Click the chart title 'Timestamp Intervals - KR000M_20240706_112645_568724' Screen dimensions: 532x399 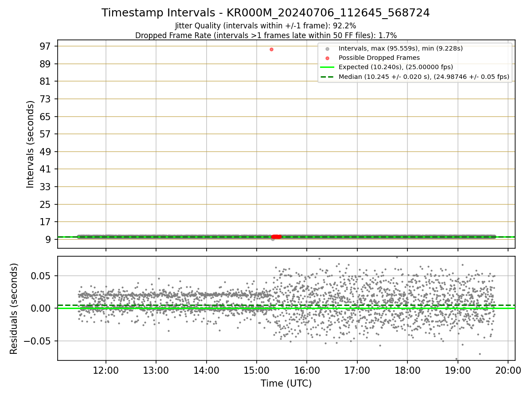(x=266, y=13)
